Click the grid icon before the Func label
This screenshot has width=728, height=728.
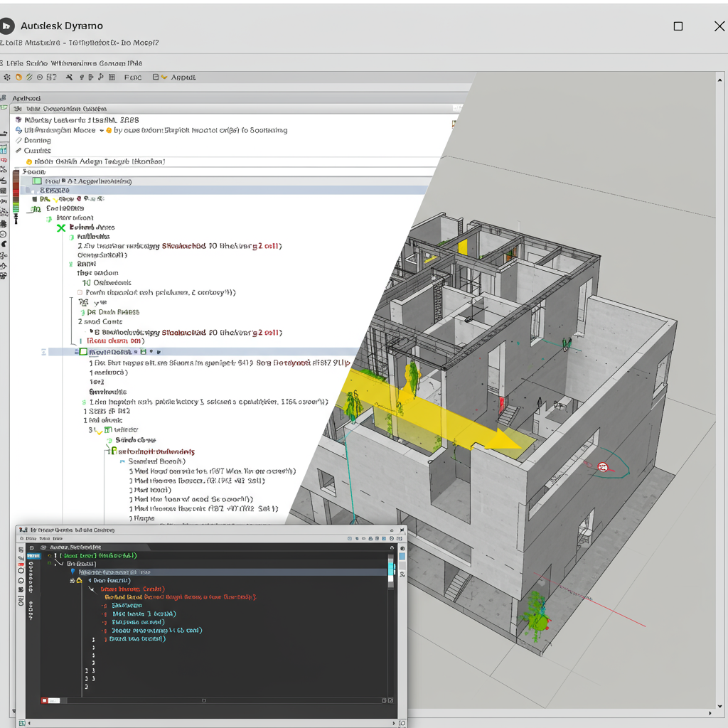pyautogui.click(x=112, y=77)
